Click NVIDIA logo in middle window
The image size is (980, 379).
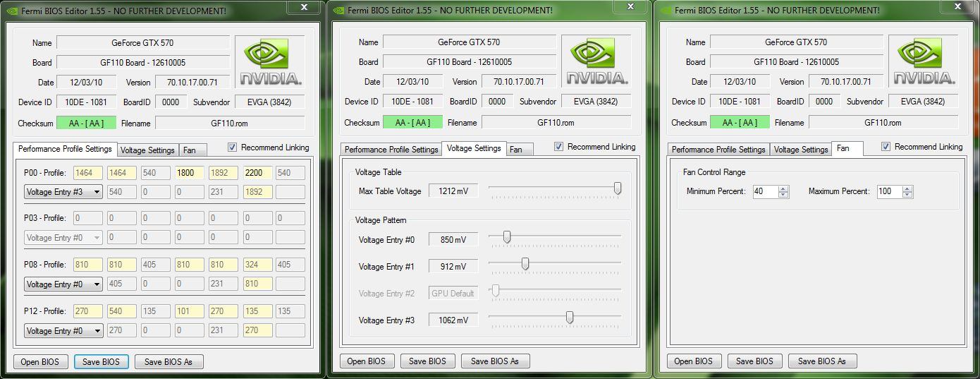coord(596,62)
